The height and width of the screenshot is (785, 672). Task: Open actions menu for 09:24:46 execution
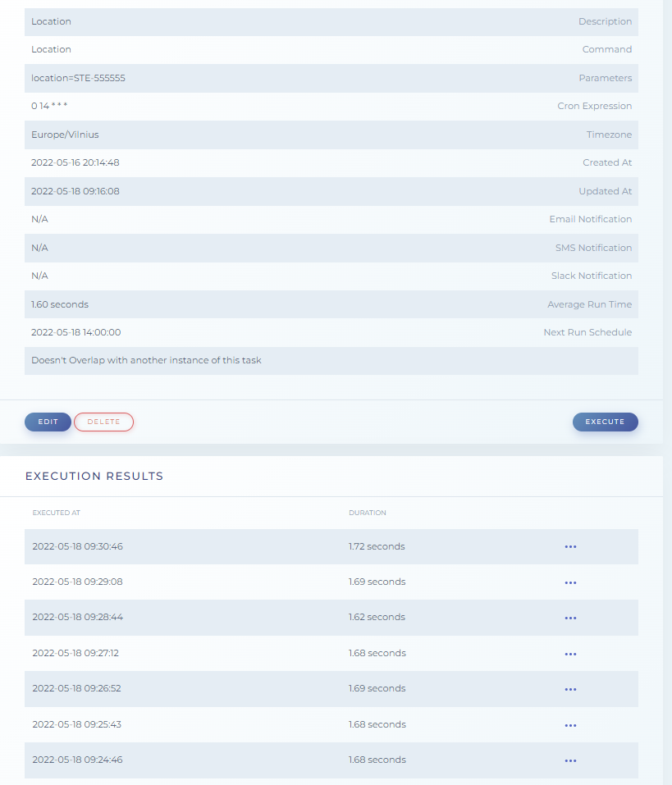point(570,760)
